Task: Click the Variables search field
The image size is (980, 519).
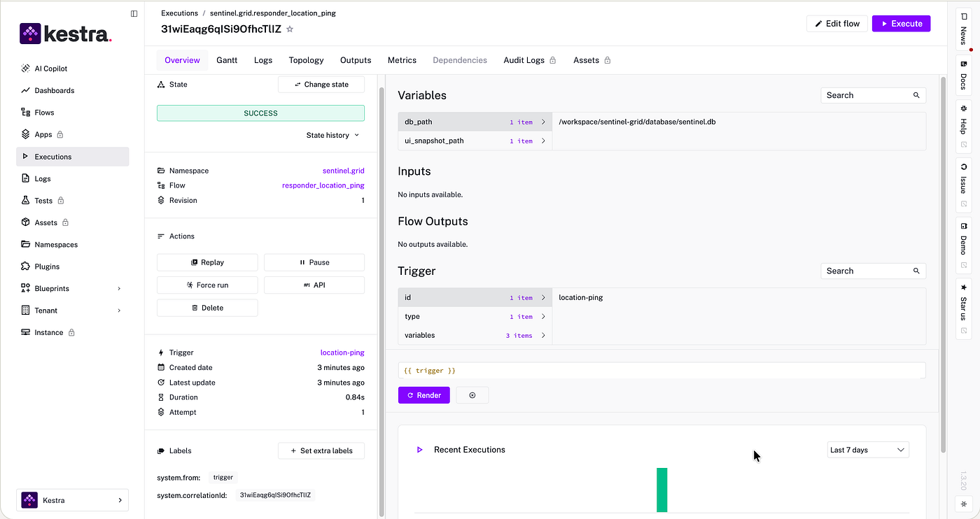Action: tap(873, 95)
